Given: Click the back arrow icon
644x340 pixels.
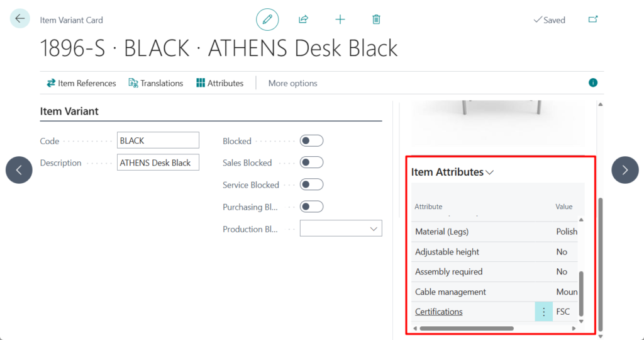Looking at the screenshot, I should click(x=20, y=19).
